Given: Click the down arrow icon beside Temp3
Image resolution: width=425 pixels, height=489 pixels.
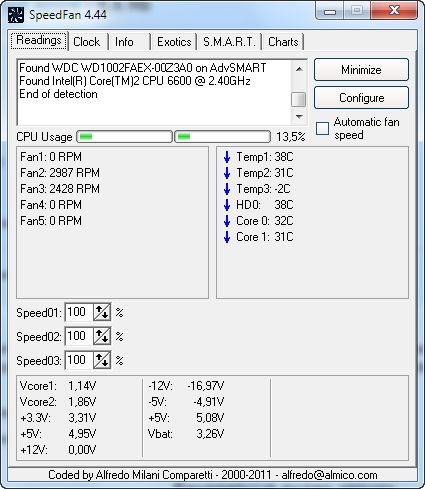Looking at the screenshot, I should click(x=227, y=189).
